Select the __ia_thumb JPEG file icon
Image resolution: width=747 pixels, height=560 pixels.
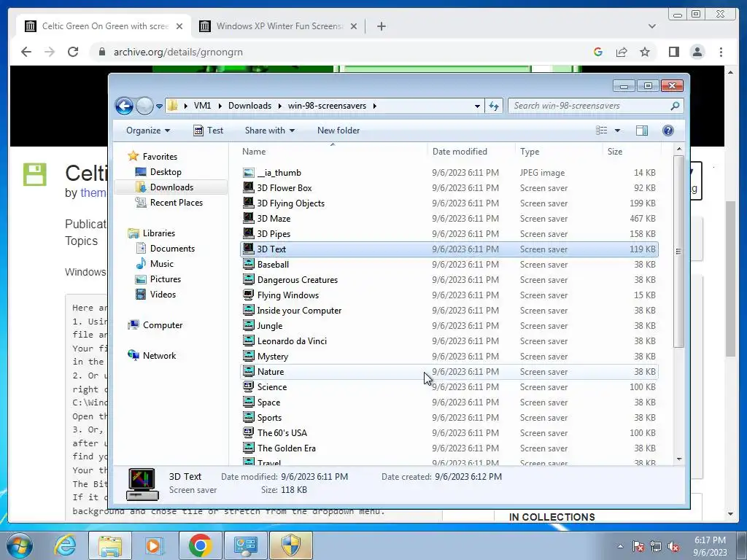[x=248, y=172]
